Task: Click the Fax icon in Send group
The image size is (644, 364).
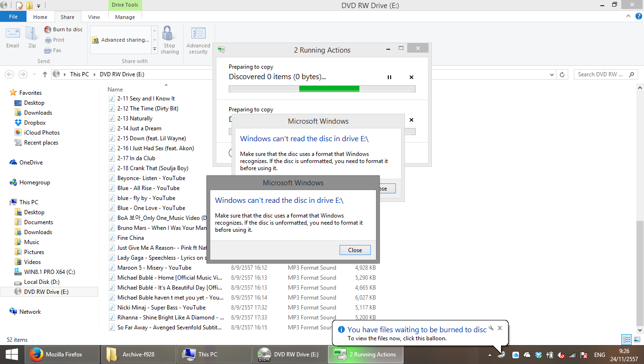Action: (x=48, y=50)
